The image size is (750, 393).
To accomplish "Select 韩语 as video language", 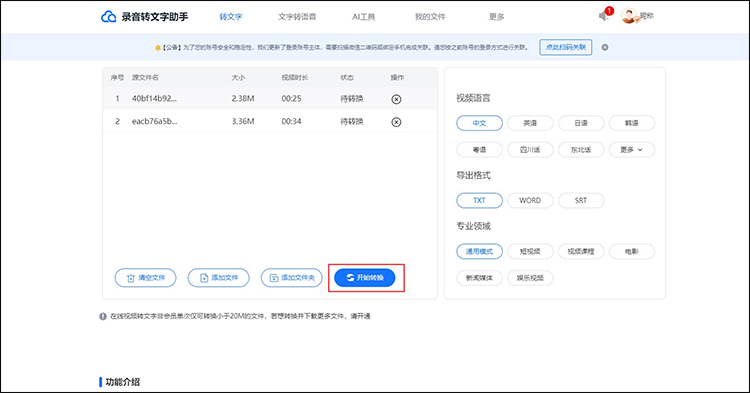I will tap(632, 123).
